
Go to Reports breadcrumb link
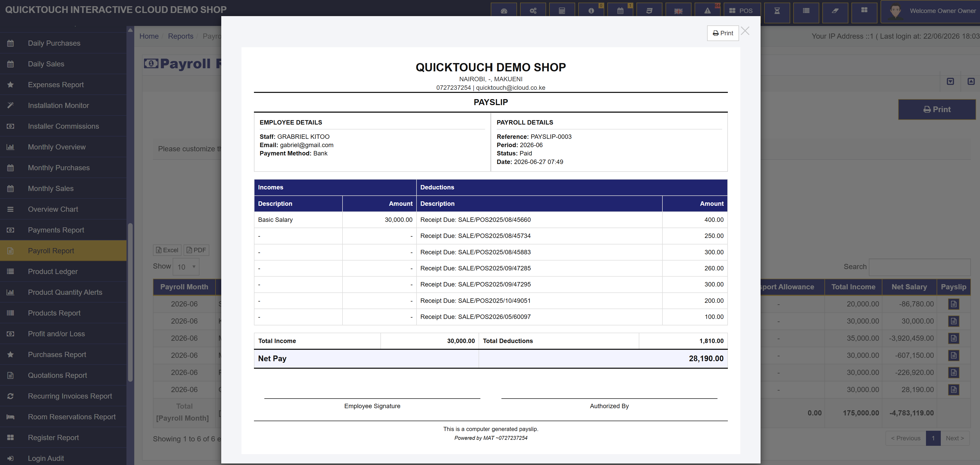(181, 36)
